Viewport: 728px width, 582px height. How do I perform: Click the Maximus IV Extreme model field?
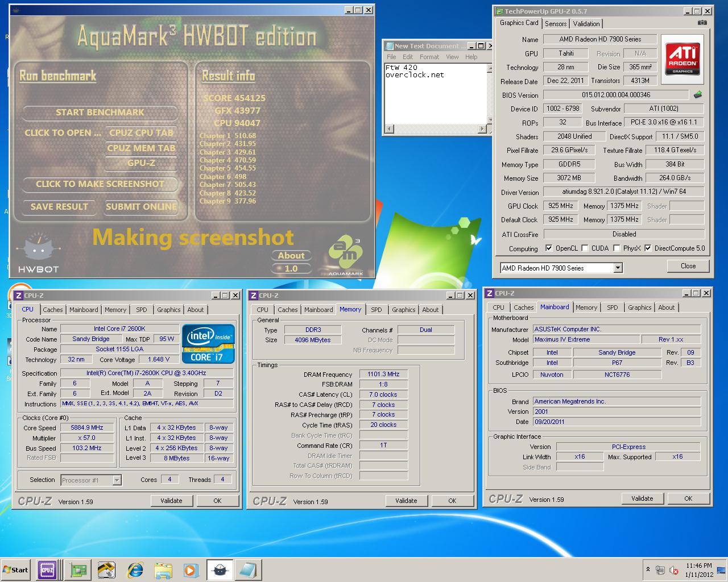tap(586, 339)
